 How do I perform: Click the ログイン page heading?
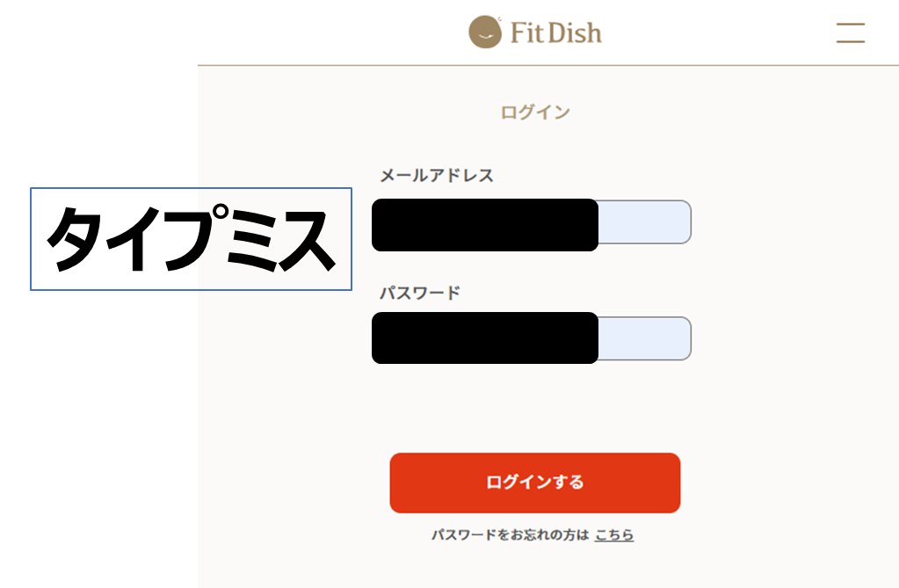coord(534,113)
